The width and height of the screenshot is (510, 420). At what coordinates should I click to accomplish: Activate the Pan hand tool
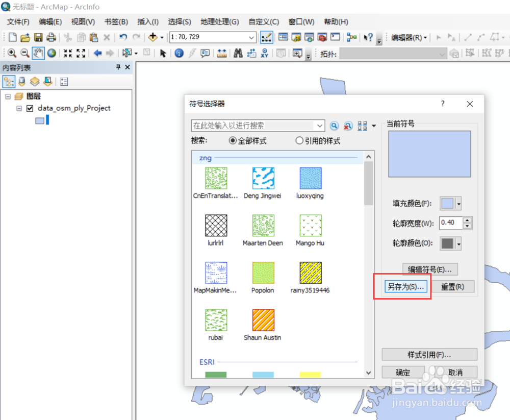38,53
